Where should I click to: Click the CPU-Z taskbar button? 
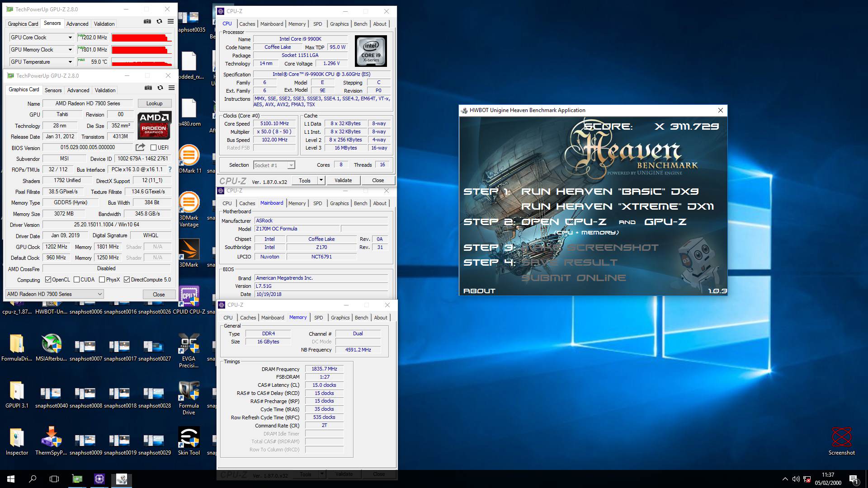[x=99, y=479]
